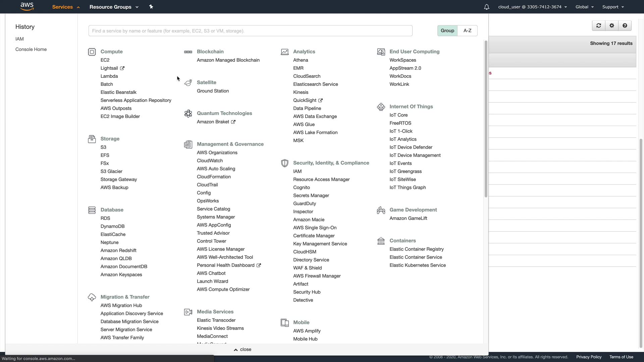Switch services view to Group
Viewport: 644px width, 362px height.
[447, 31]
